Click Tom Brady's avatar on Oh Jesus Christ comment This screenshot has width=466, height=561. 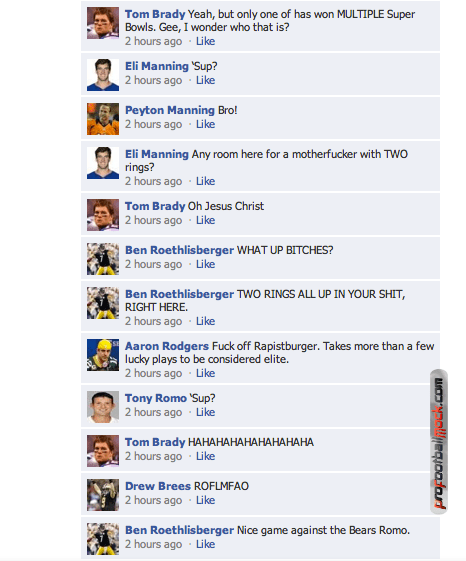coord(103,215)
